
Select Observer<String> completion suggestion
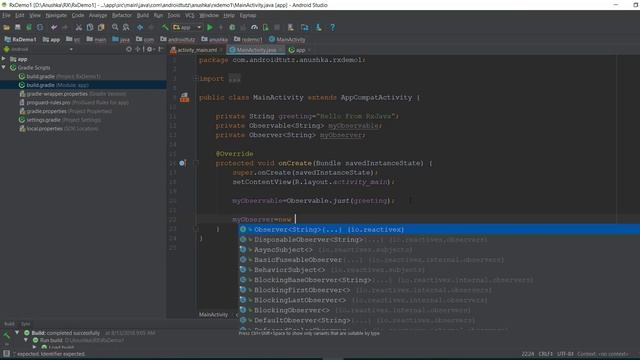click(x=439, y=229)
